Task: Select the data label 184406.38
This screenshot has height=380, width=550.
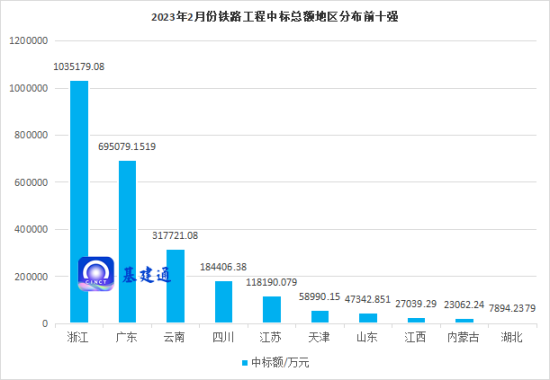Action: click(x=223, y=267)
